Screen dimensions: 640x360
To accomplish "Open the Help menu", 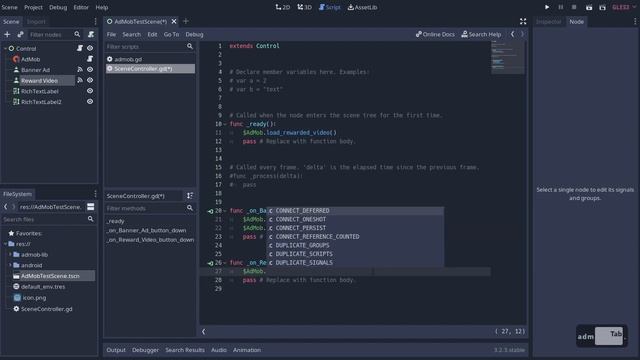I will 102,7.
